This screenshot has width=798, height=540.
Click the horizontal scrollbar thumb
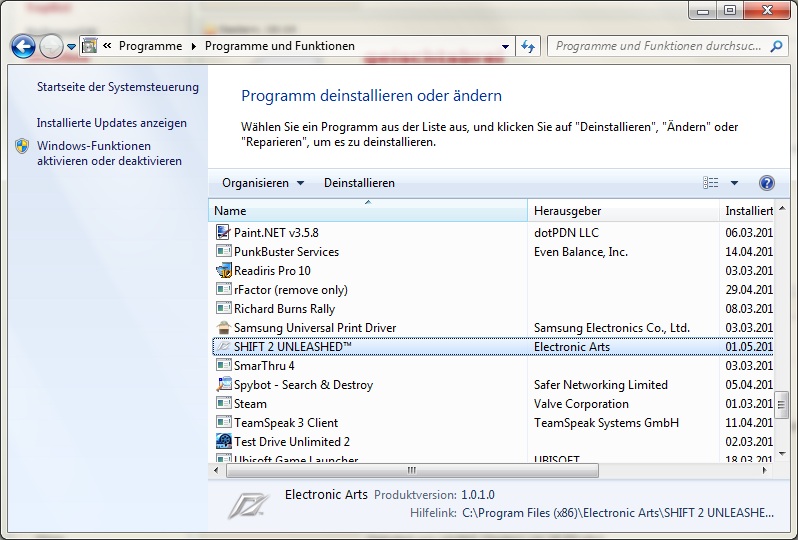412,470
